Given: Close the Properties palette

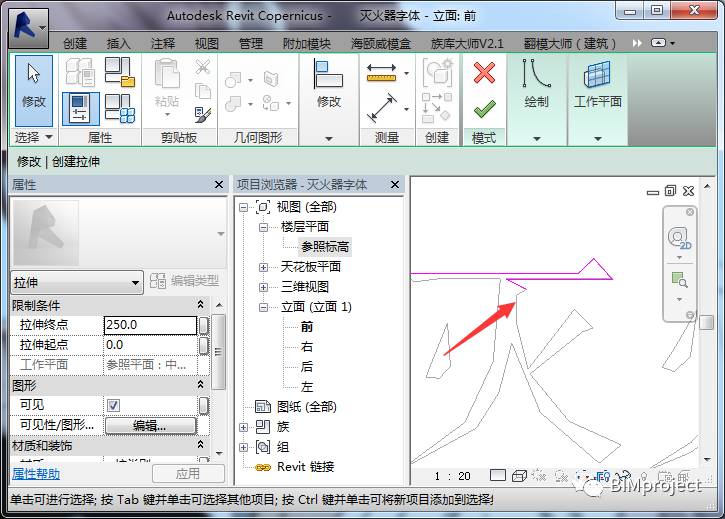Looking at the screenshot, I should coord(219,185).
